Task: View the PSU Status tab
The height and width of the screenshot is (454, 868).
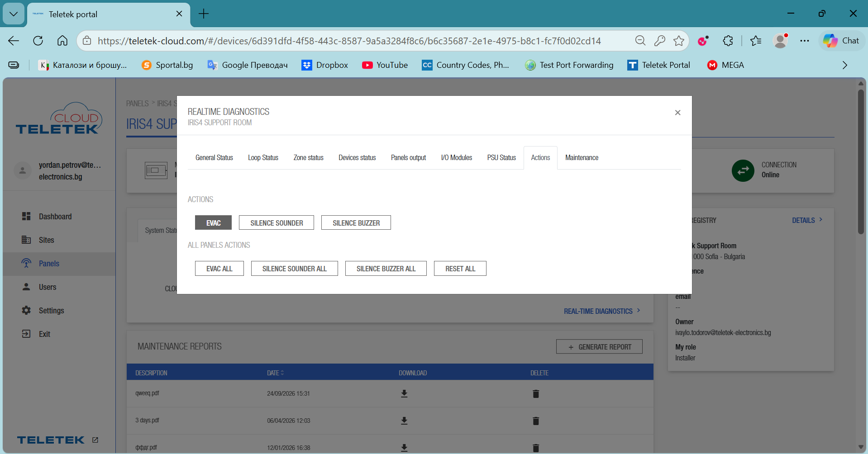Action: click(501, 158)
